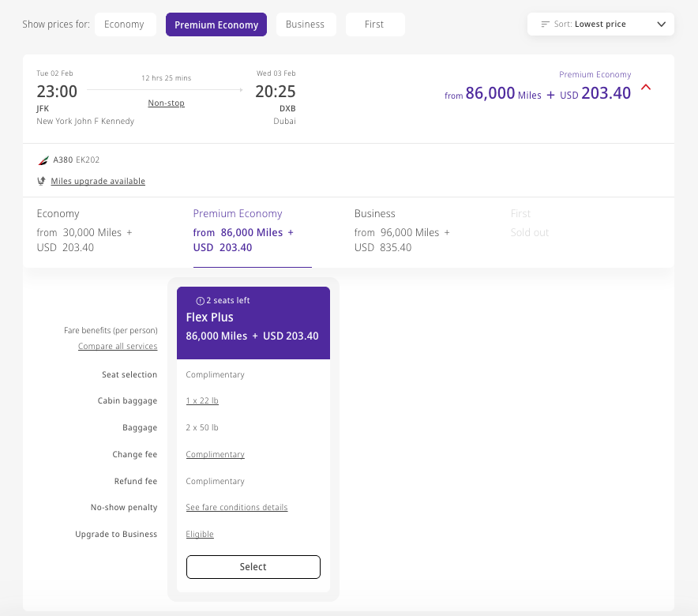The width and height of the screenshot is (698, 616).
Task: Click the Eligible upgrade to Business link
Action: coord(200,534)
